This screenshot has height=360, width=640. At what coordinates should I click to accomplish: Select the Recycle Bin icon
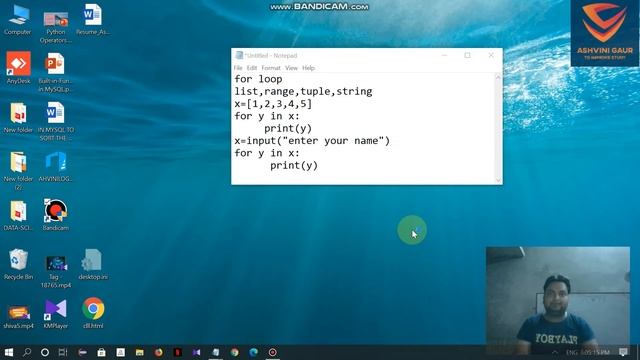18,264
